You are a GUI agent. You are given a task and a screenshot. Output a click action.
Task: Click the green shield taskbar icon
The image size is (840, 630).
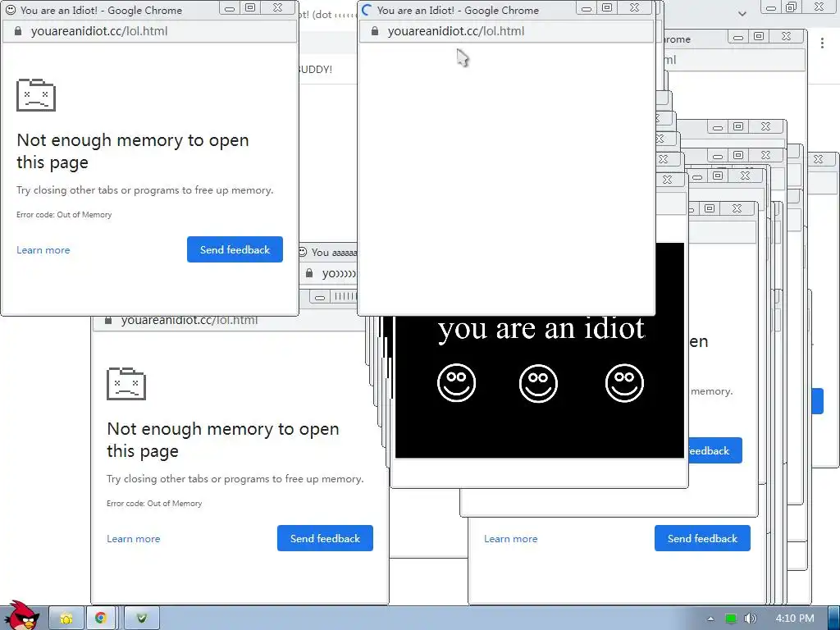141,619
